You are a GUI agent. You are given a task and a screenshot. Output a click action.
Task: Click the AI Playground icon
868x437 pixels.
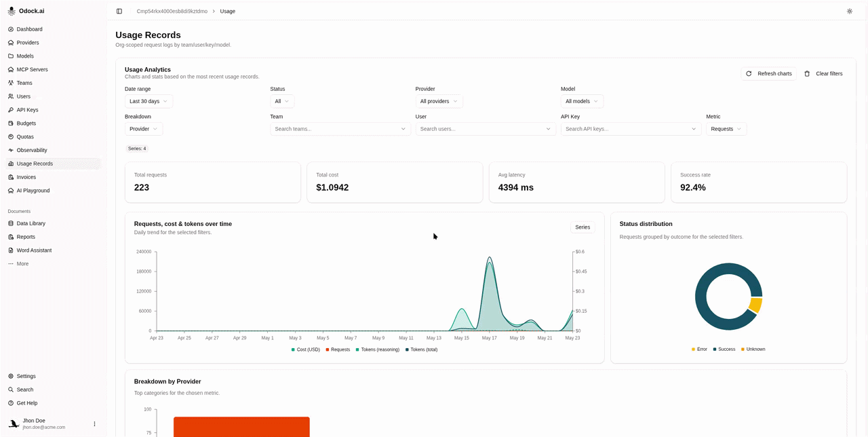point(11,191)
